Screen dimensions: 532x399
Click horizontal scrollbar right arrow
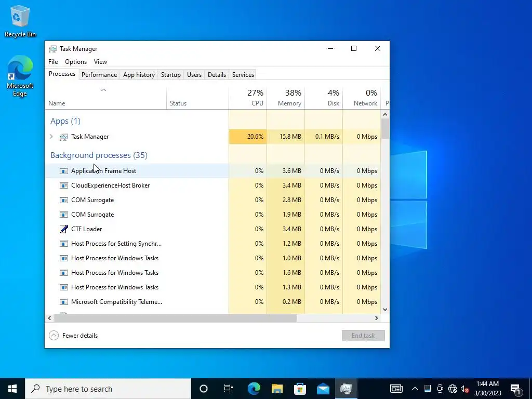(x=376, y=318)
